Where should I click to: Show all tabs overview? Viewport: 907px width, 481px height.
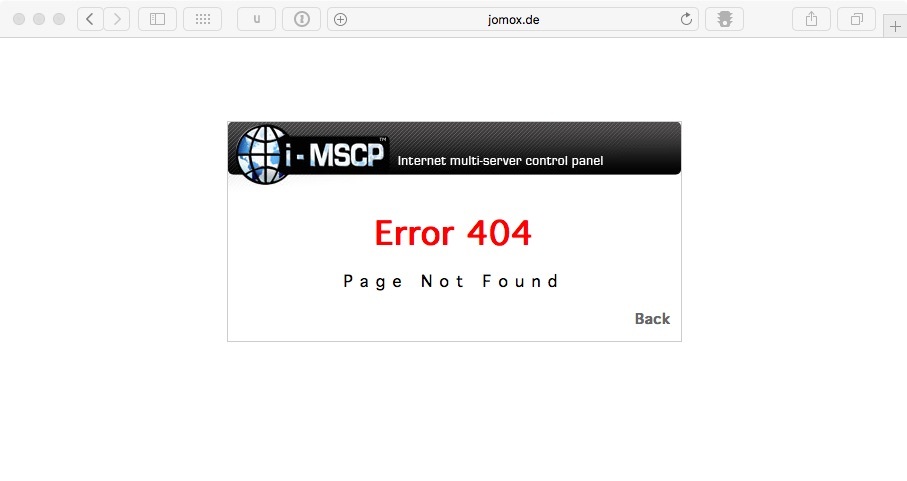click(x=857, y=19)
